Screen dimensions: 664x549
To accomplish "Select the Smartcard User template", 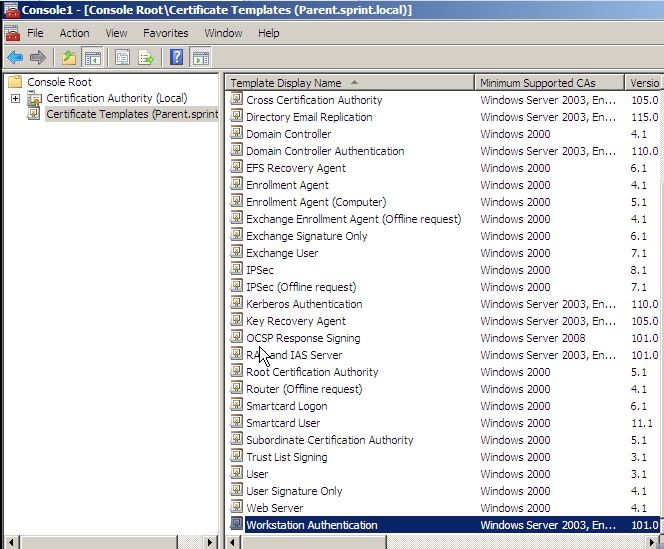I will [283, 423].
